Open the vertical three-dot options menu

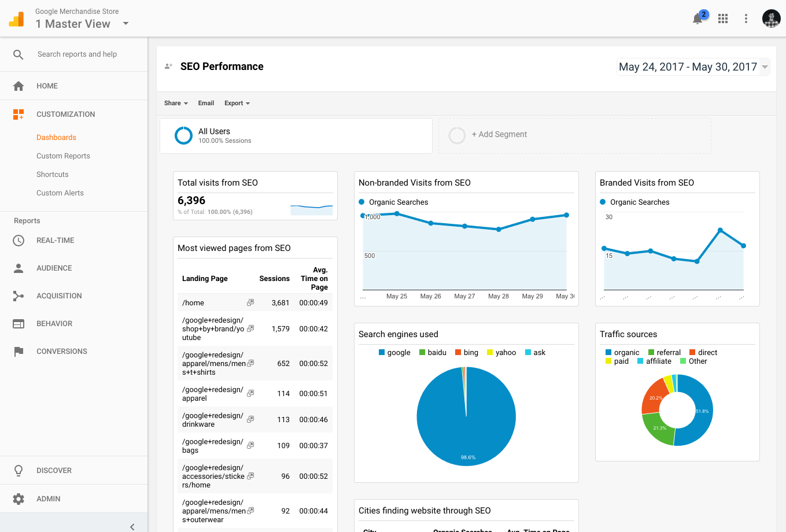tap(746, 19)
